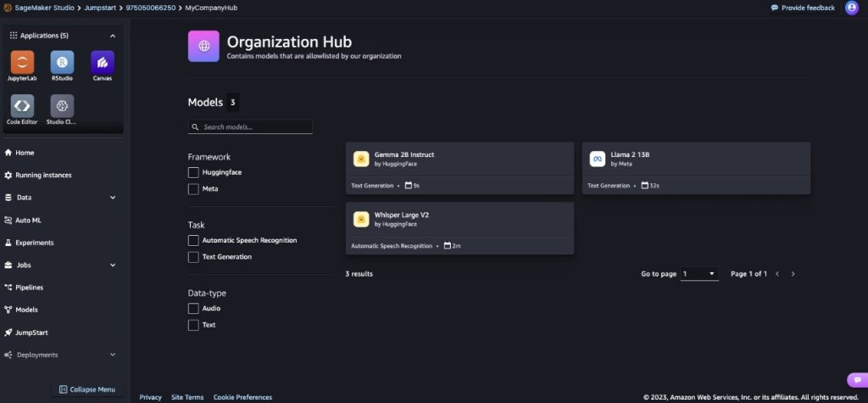Collapse the Applications panel chevron
This screenshot has width=868, height=403.
113,36
